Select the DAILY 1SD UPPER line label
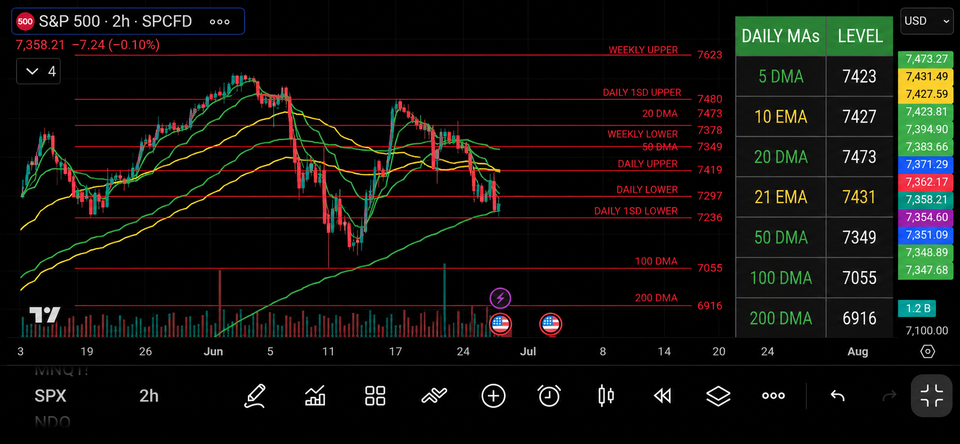This screenshot has height=444, width=960. 642,93
